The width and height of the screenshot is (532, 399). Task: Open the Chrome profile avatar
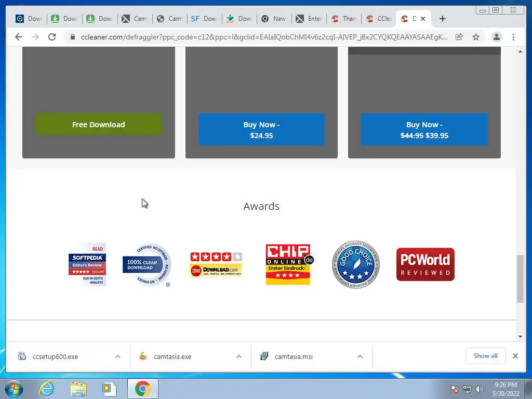(496, 37)
